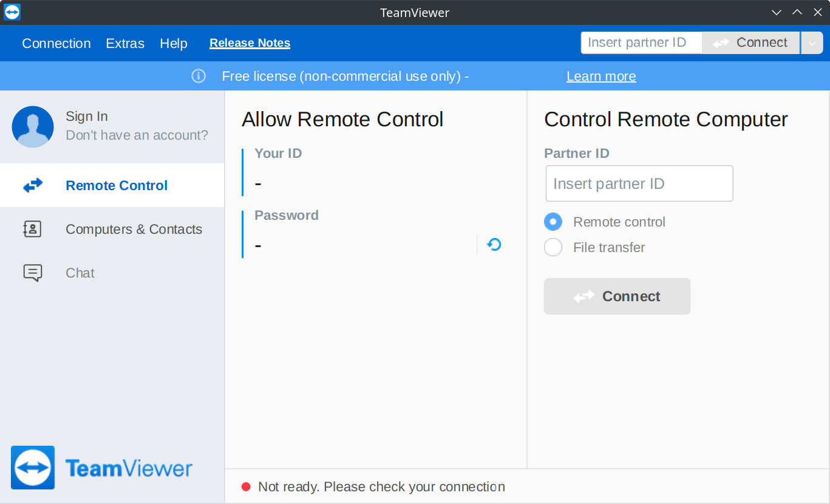Select the File transfer radio button
Viewport: 830px width, 504px height.
coord(553,247)
